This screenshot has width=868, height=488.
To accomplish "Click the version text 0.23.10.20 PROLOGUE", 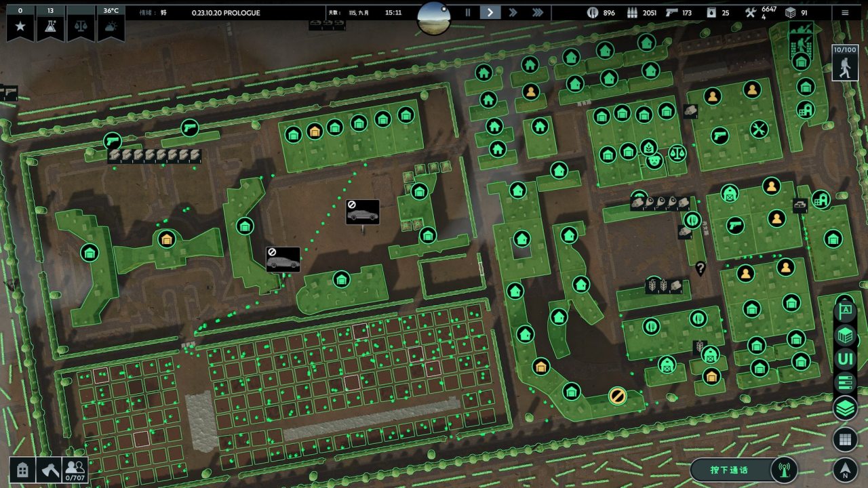I will pyautogui.click(x=226, y=13).
